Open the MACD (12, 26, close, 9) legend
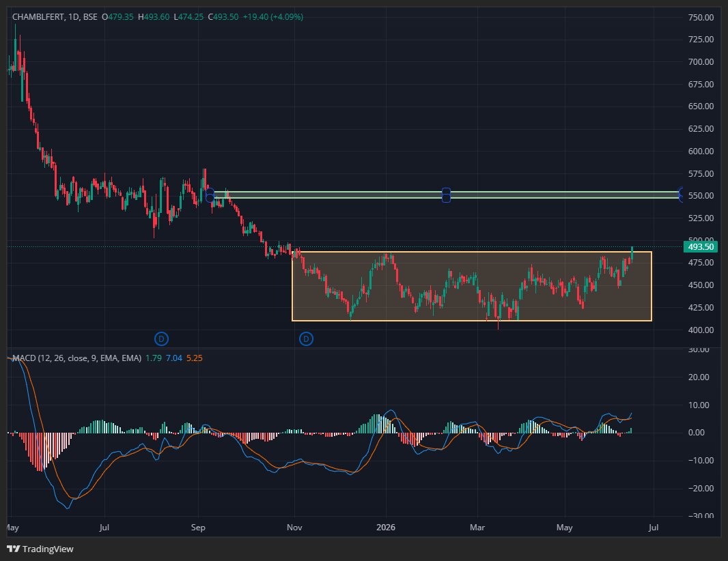The height and width of the screenshot is (561, 728). pyautogui.click(x=76, y=358)
